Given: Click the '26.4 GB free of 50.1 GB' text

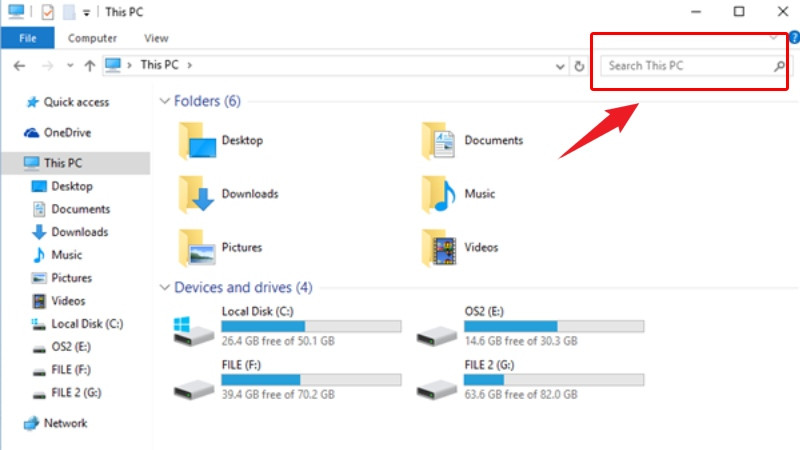Looking at the screenshot, I should click(278, 341).
